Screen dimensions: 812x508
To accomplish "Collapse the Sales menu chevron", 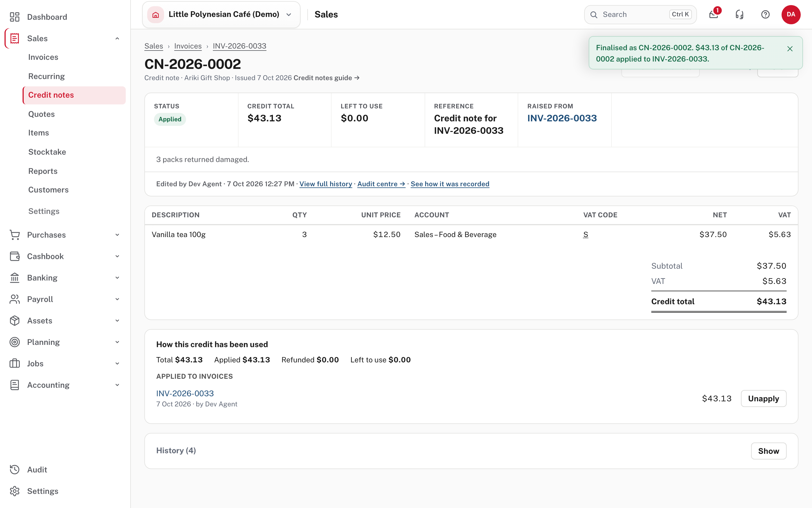I will pyautogui.click(x=117, y=38).
